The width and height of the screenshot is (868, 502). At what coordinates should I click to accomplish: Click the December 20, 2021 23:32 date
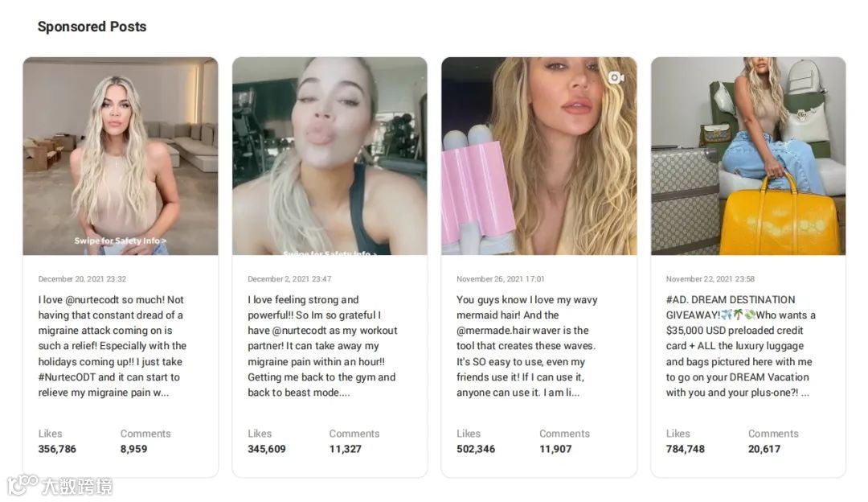tap(82, 278)
